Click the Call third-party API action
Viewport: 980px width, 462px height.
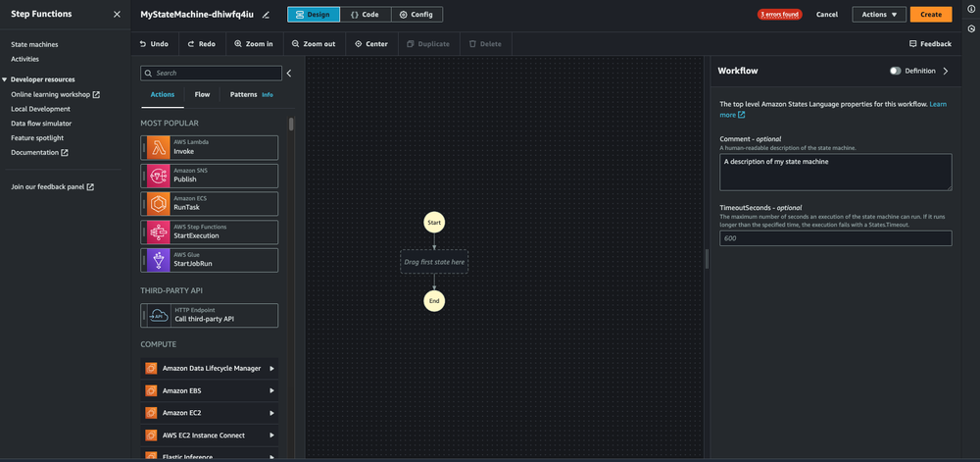tap(210, 315)
